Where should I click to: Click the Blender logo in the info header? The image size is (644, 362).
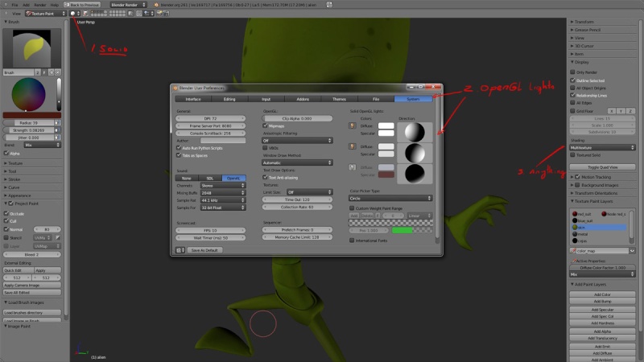tap(156, 5)
